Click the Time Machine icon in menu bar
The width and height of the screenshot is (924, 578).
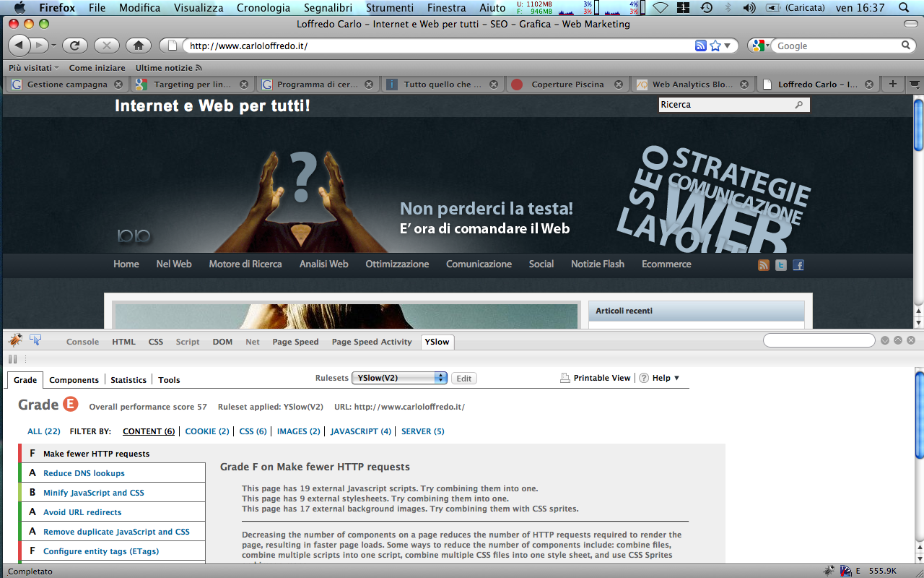point(707,8)
